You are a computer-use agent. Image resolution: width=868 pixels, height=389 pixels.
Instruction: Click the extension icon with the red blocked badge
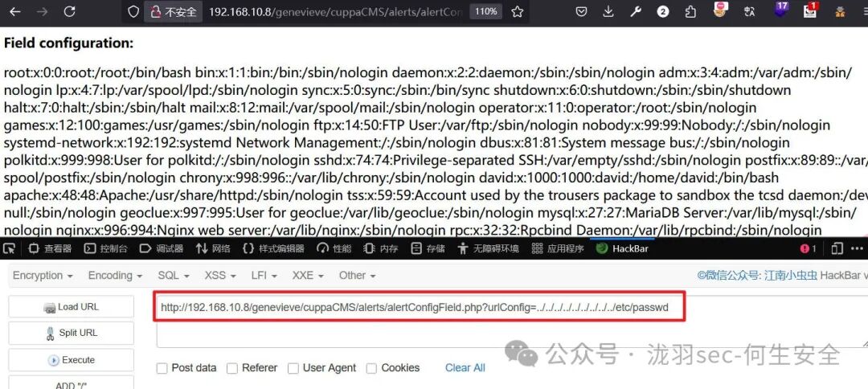pyautogui.click(x=719, y=10)
